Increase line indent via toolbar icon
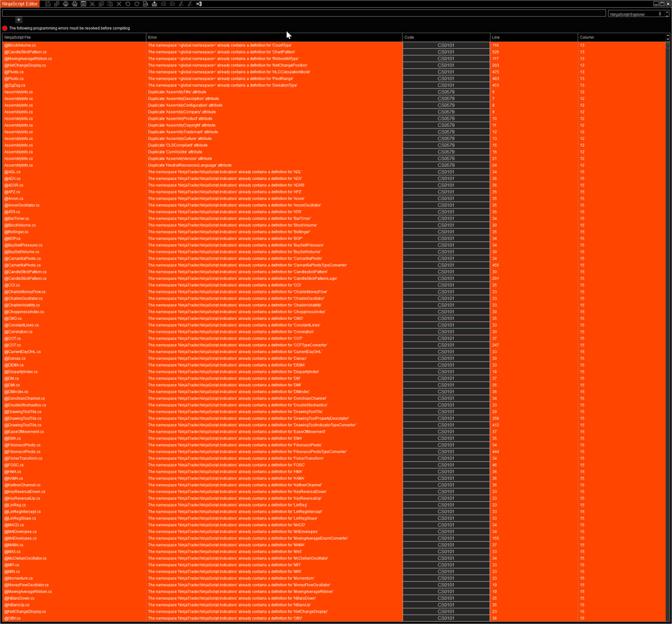This screenshot has width=672, height=624. click(172, 4)
